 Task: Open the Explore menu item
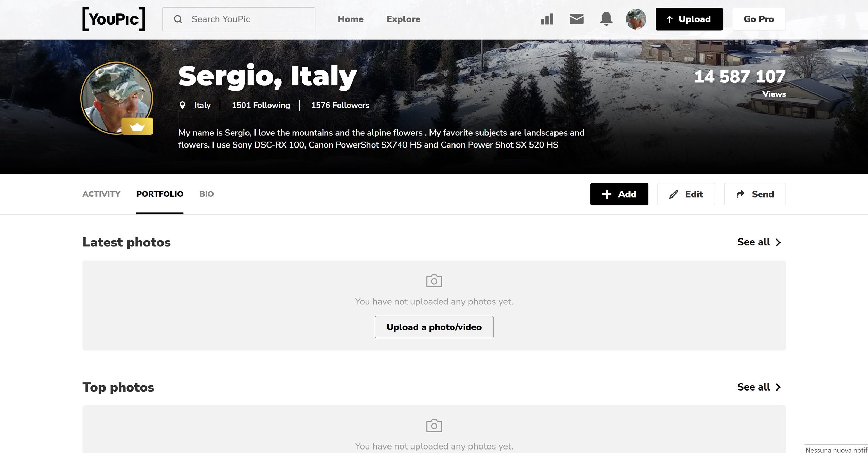(x=403, y=19)
